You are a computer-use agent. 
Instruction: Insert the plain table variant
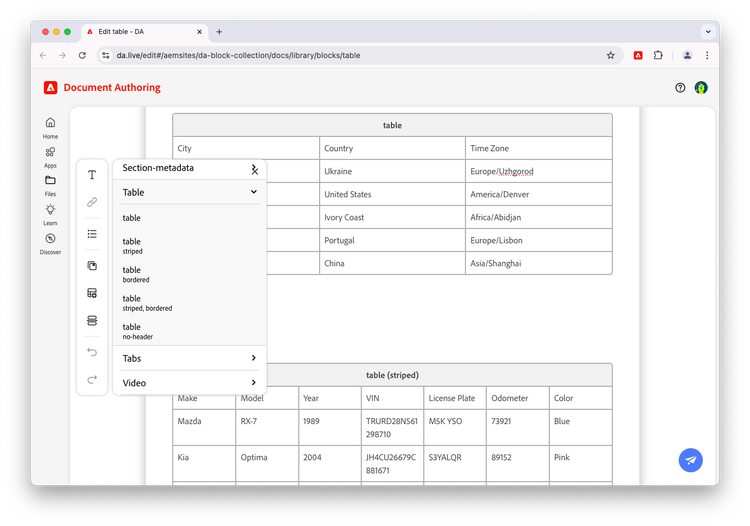[190, 218]
